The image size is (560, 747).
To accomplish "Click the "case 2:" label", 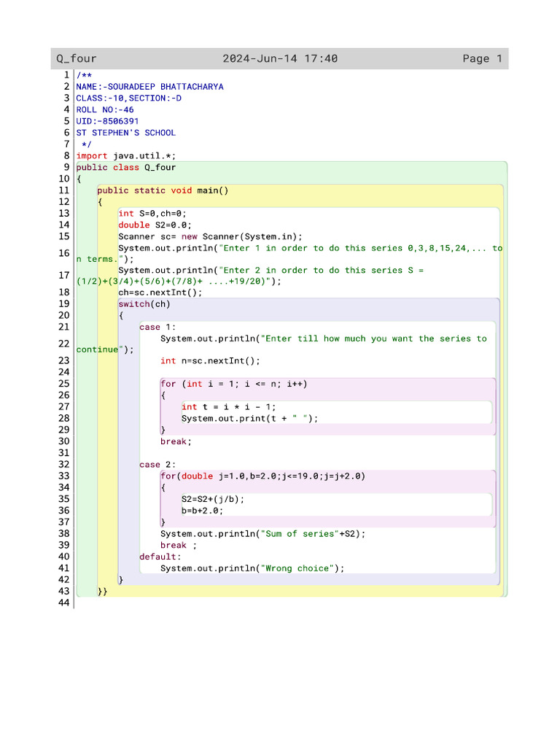I will (157, 465).
